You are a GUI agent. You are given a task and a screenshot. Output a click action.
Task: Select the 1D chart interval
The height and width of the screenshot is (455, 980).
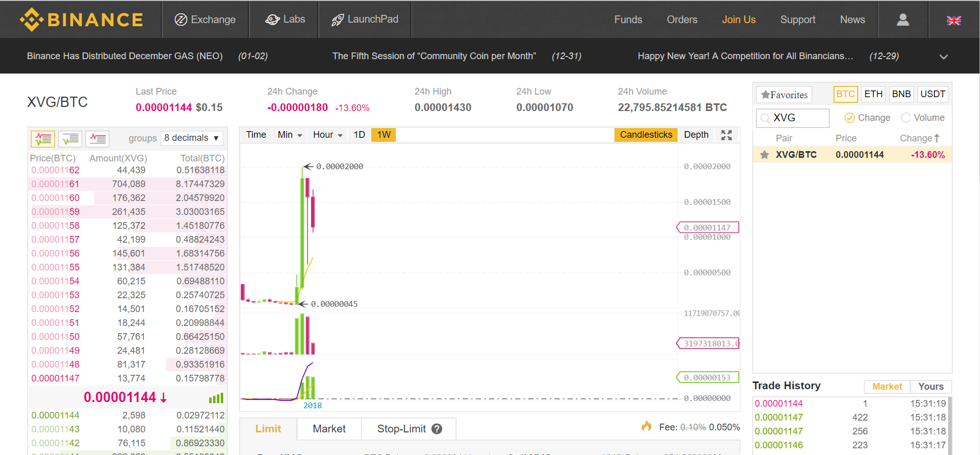pos(359,135)
